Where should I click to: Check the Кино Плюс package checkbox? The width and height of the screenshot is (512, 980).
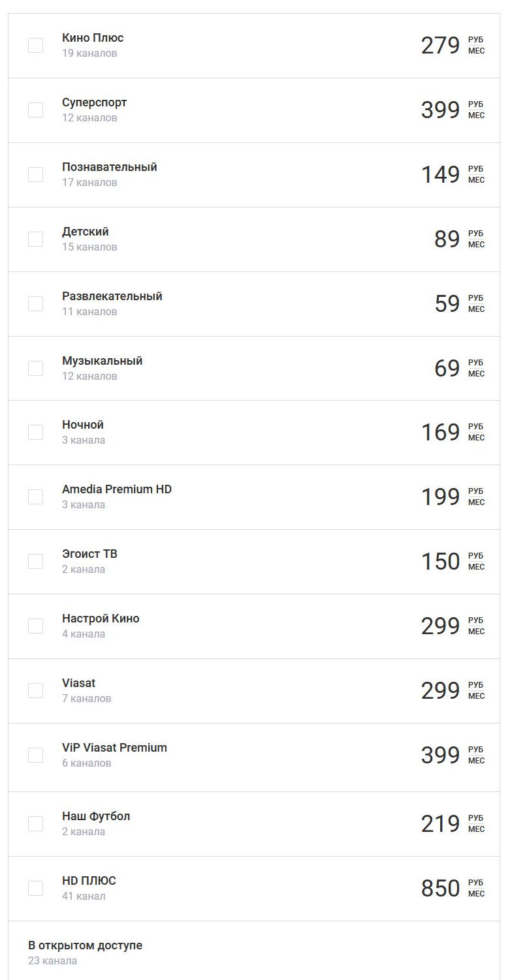(35, 45)
